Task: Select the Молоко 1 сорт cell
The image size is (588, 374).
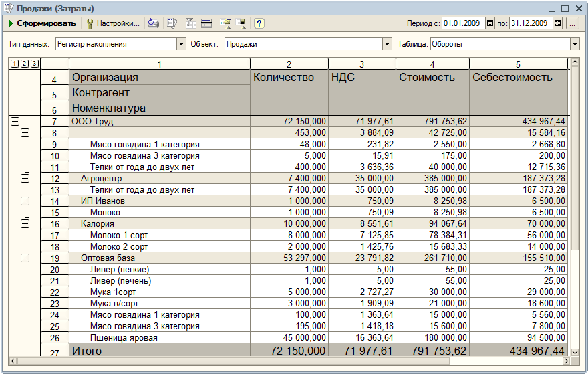Action: pos(160,235)
